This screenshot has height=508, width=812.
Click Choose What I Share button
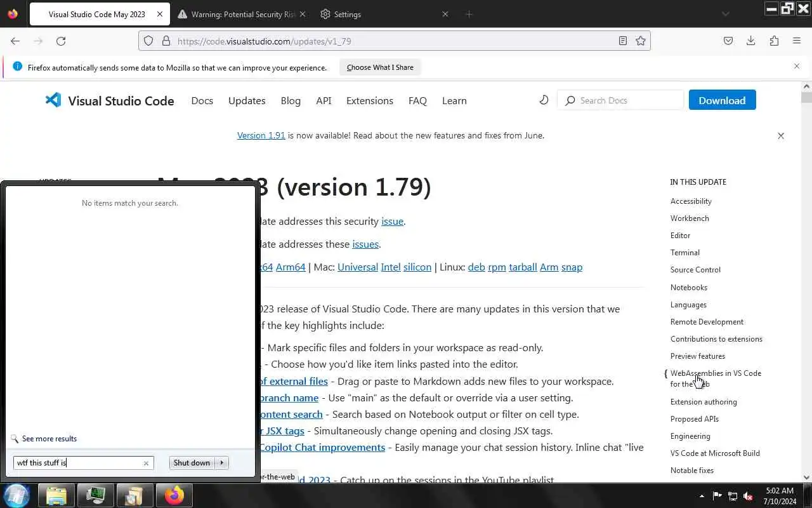coord(380,67)
